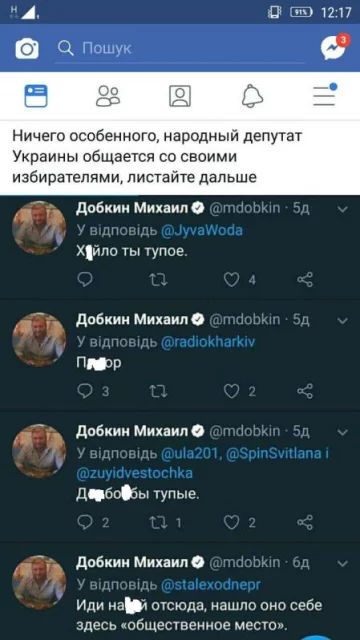Viewport: 360px width, 640px height.
Task: Open the Friends requests tab
Action: [x=108, y=96]
